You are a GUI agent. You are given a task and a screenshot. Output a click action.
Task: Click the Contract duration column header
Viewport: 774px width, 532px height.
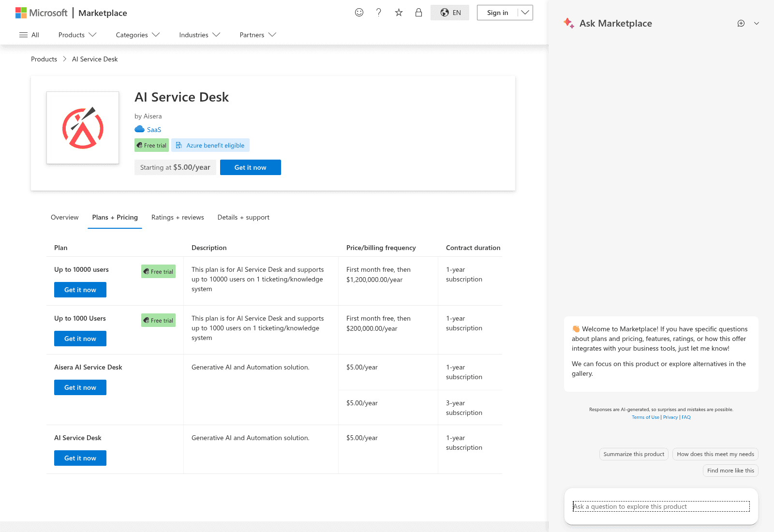click(473, 248)
